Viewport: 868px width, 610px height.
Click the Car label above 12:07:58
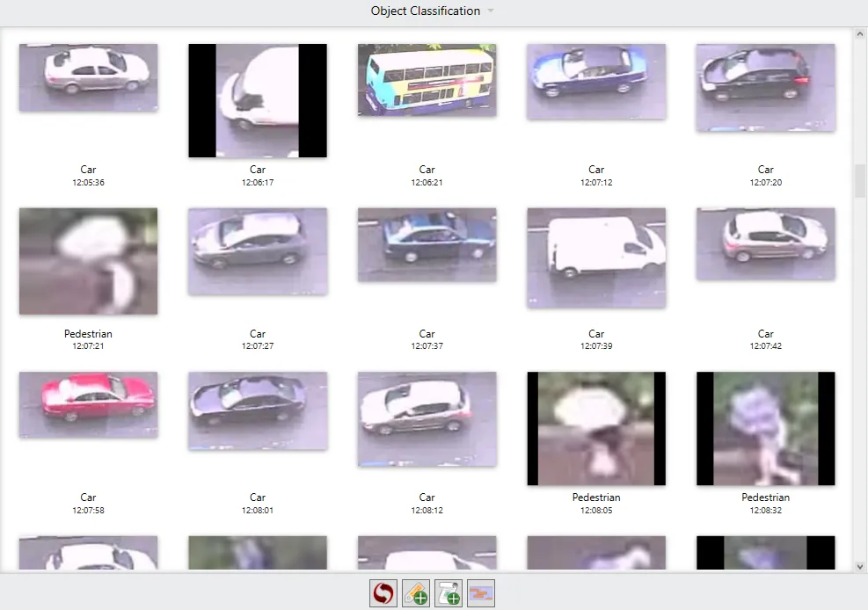tap(89, 497)
